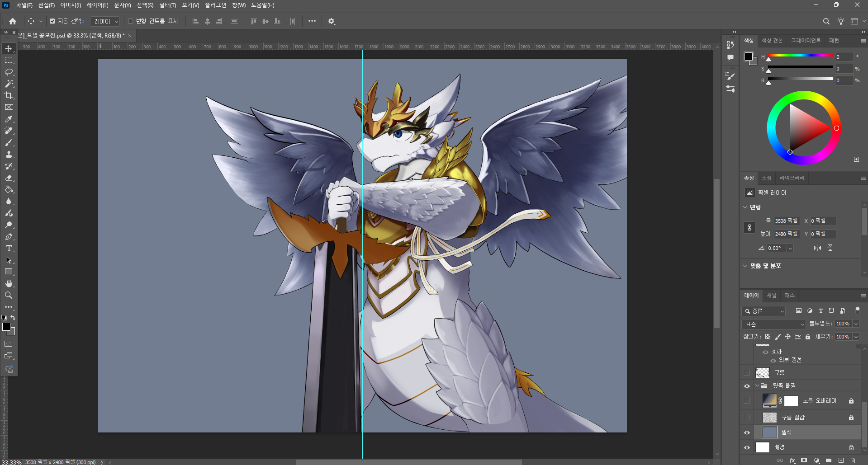Show the 노을 오버레이 layer
The width and height of the screenshot is (868, 465).
click(x=747, y=401)
